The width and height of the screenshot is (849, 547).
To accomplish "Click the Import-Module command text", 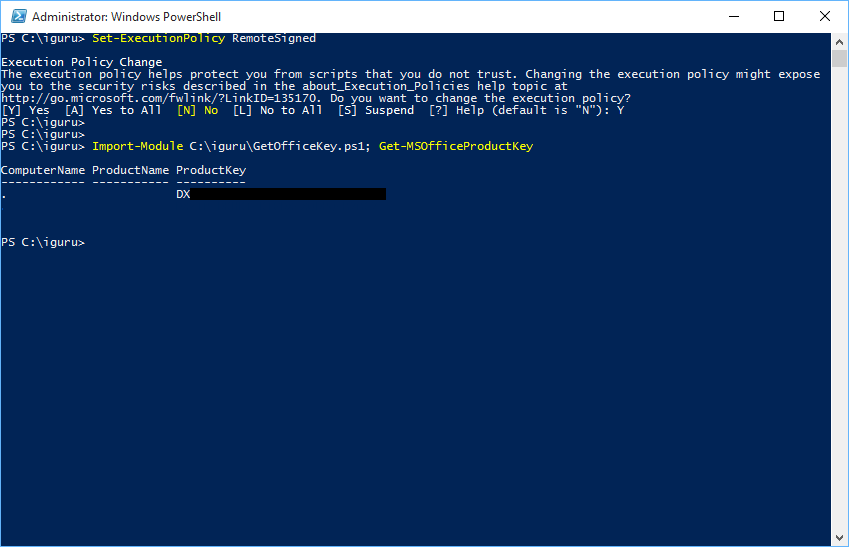I will click(137, 146).
